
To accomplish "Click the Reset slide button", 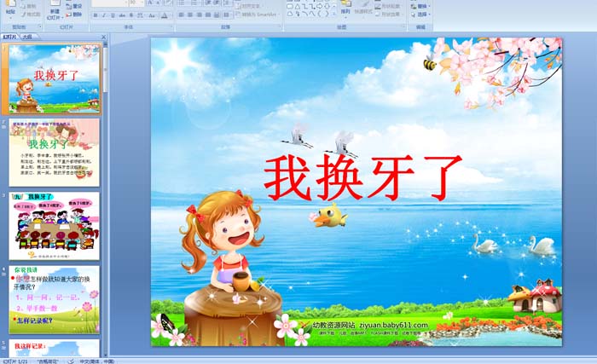I will point(74,6).
